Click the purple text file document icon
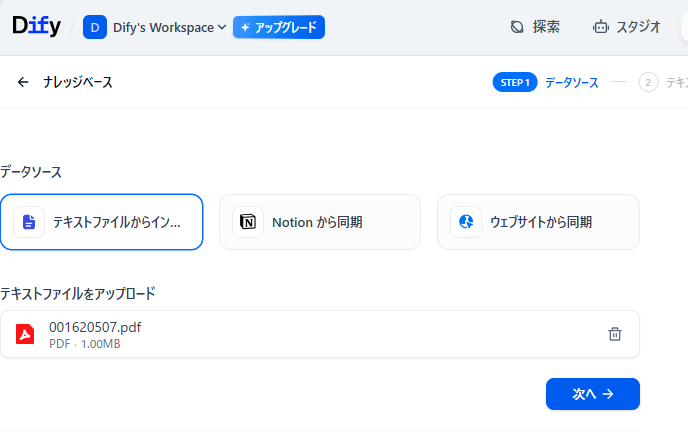688x440 pixels. [29, 222]
